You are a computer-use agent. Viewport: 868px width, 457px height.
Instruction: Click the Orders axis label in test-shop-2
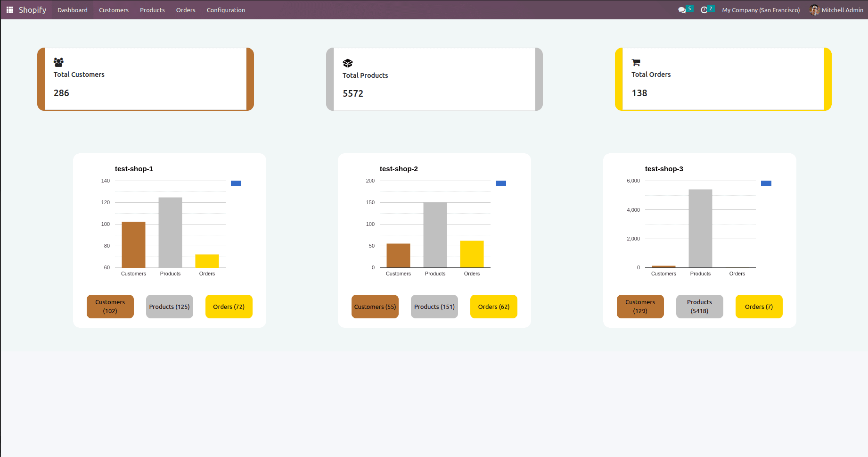(x=472, y=274)
